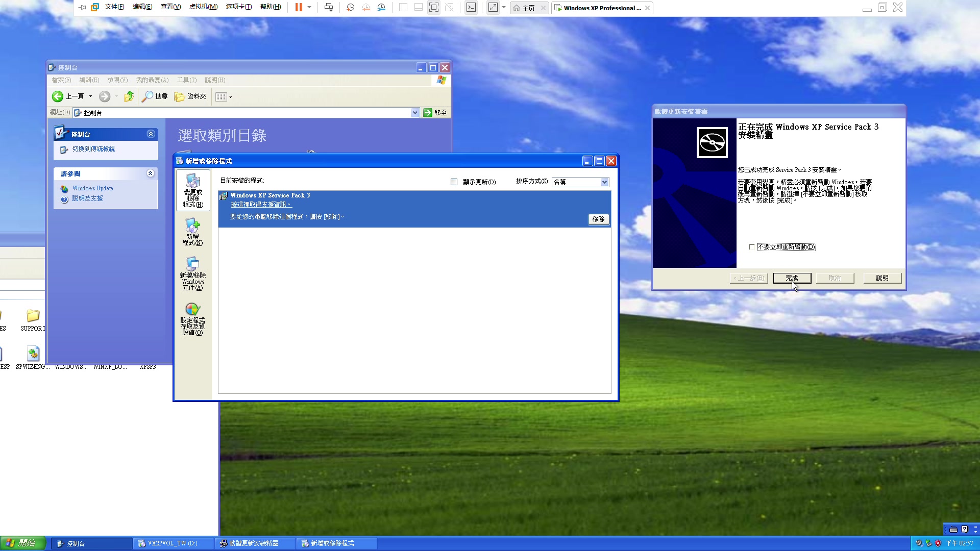The width and height of the screenshot is (980, 551).
Task: Switch to 軟體更新安裝精靈 taskbar button
Action: pyautogui.click(x=255, y=543)
